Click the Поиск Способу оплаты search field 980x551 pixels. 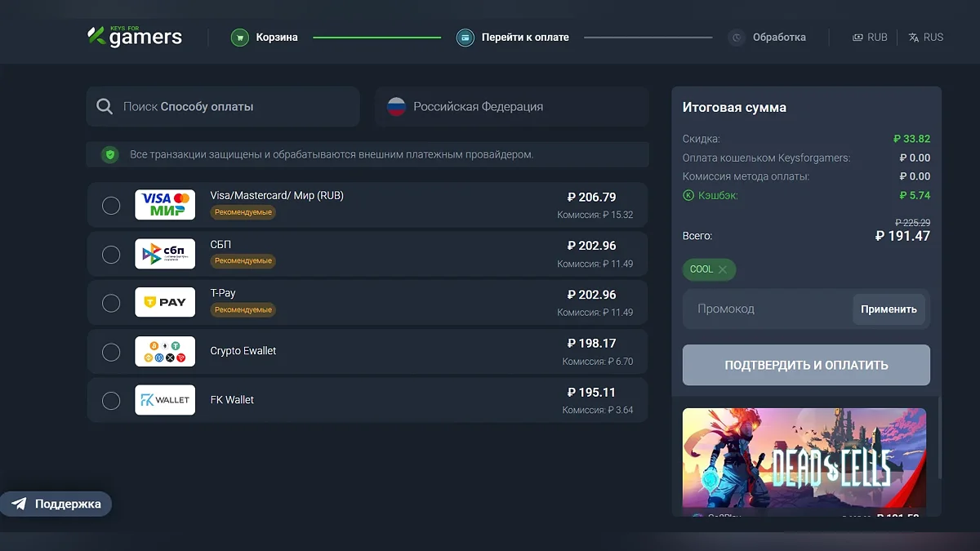click(x=223, y=107)
